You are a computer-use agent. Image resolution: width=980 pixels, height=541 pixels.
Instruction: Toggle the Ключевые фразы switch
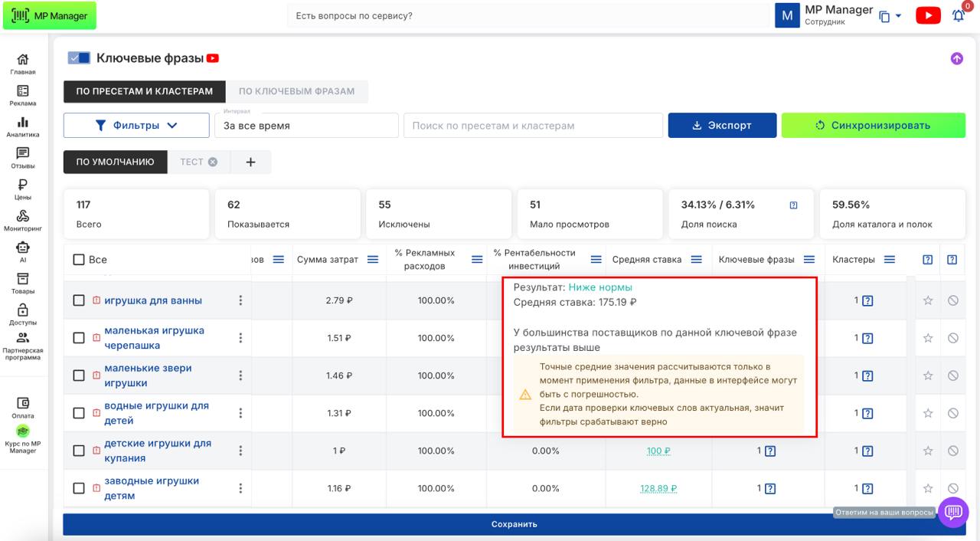[79, 58]
